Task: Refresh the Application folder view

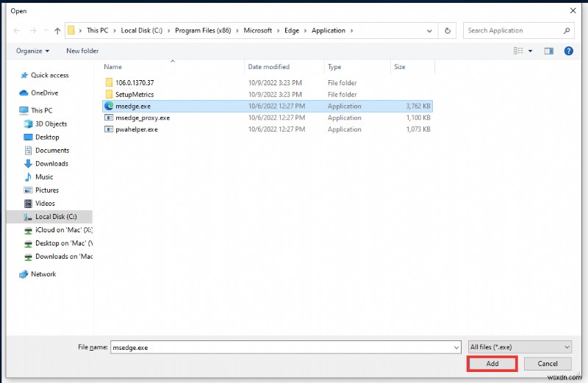Action: coord(448,31)
